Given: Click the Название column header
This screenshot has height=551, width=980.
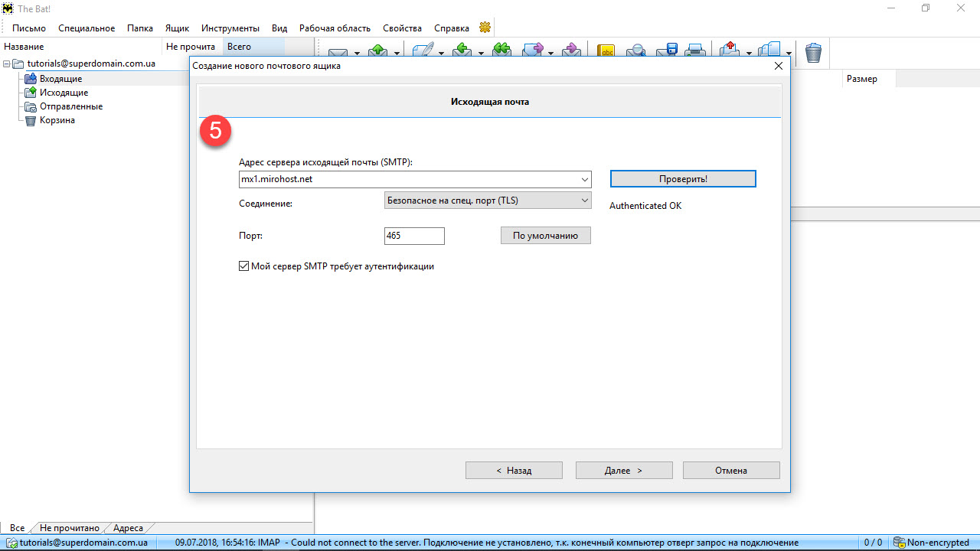Looking at the screenshot, I should [81, 47].
